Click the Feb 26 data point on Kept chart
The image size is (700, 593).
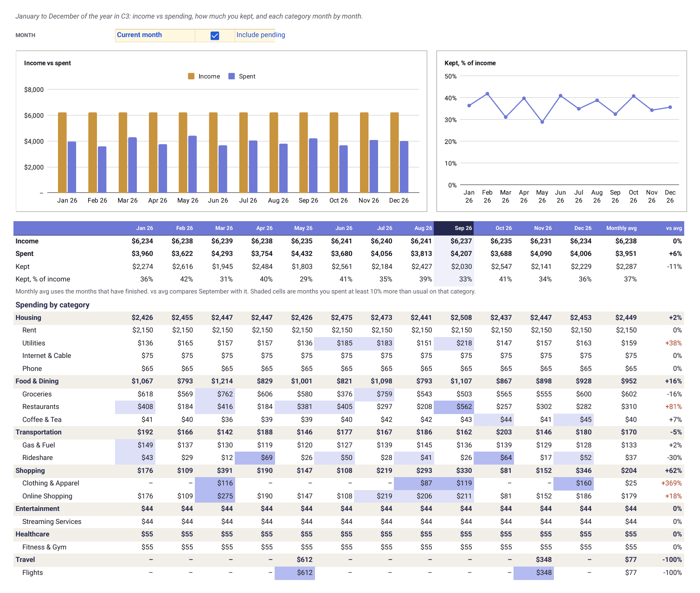coord(487,94)
